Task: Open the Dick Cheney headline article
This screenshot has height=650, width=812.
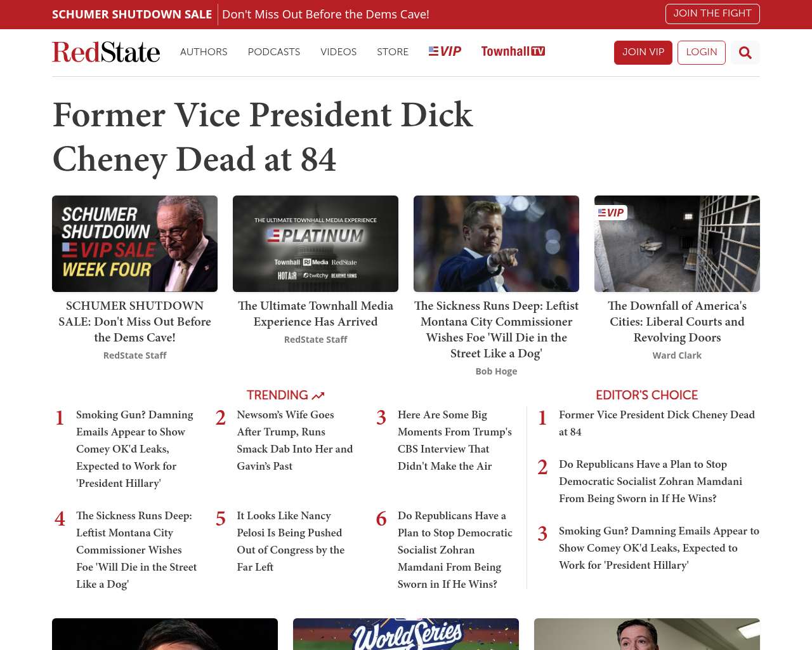Action: tap(263, 136)
